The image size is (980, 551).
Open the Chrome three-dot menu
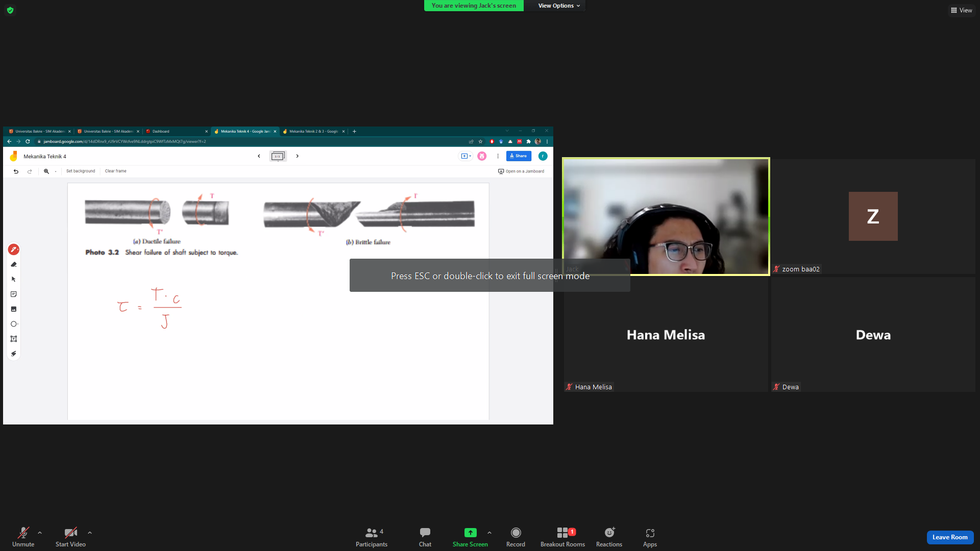point(547,142)
